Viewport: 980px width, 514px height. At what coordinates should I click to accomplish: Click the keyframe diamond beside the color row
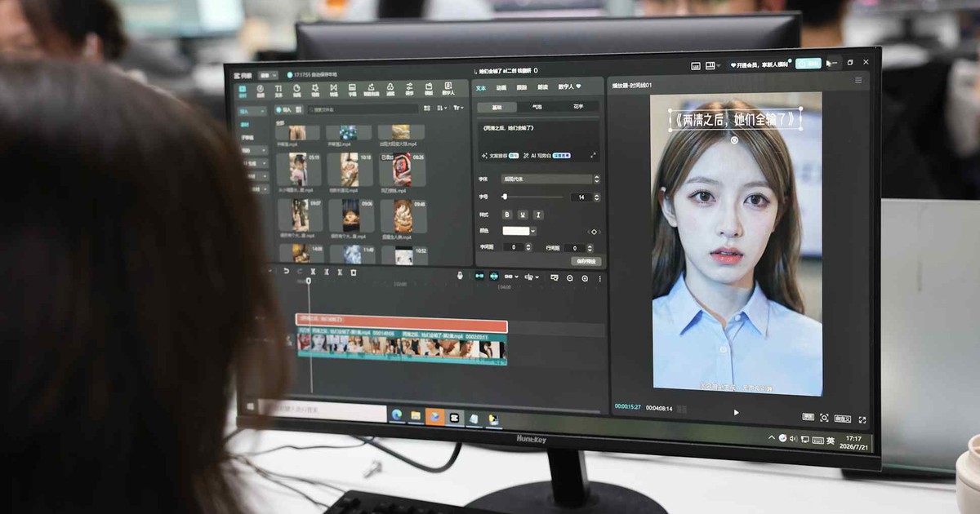[594, 232]
